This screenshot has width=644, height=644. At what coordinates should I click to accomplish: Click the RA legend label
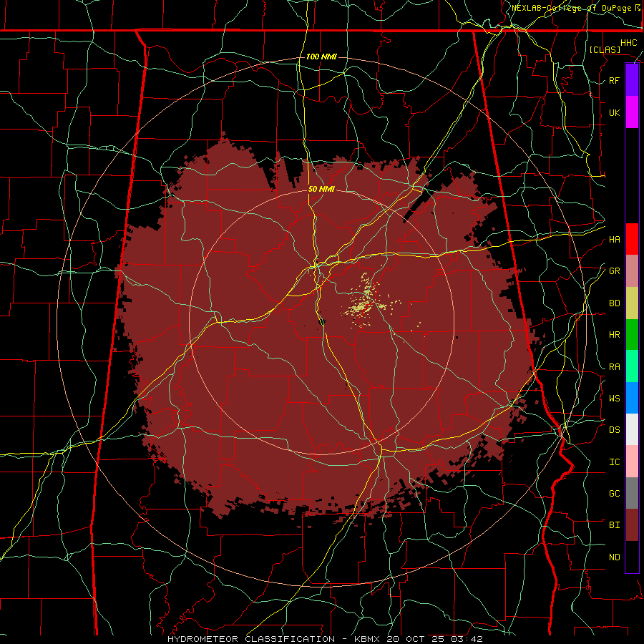coord(614,367)
